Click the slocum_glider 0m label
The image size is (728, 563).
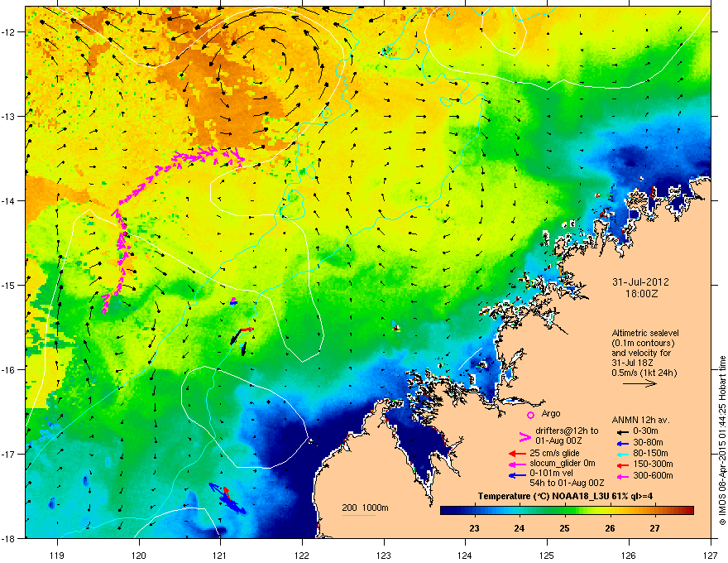tap(563, 464)
